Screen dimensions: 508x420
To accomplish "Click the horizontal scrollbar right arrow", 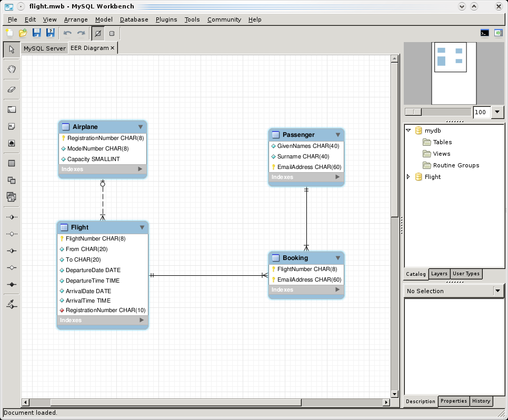I will [386, 402].
